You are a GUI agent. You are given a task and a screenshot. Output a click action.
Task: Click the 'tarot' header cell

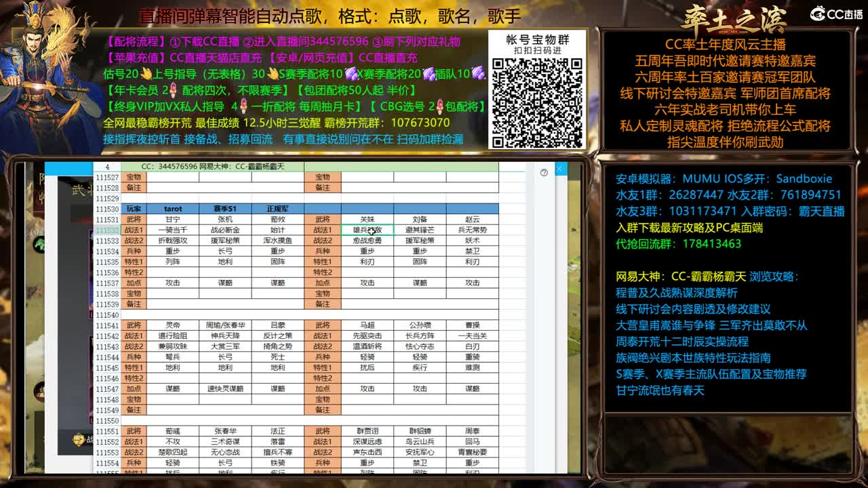coord(173,209)
